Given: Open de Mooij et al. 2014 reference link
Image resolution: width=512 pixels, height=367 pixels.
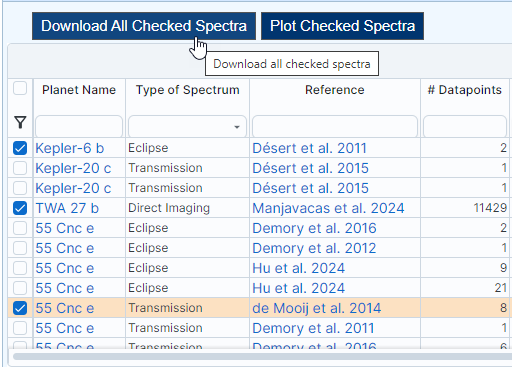Looking at the screenshot, I should (x=317, y=308).
